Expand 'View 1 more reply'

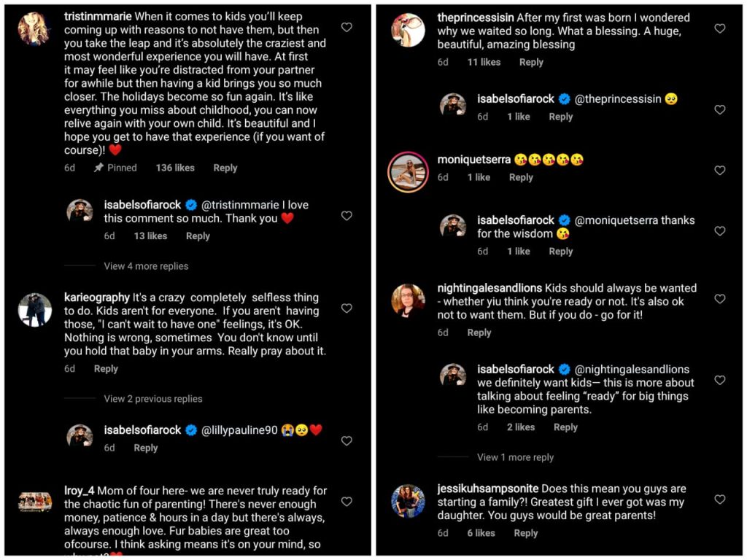click(515, 457)
